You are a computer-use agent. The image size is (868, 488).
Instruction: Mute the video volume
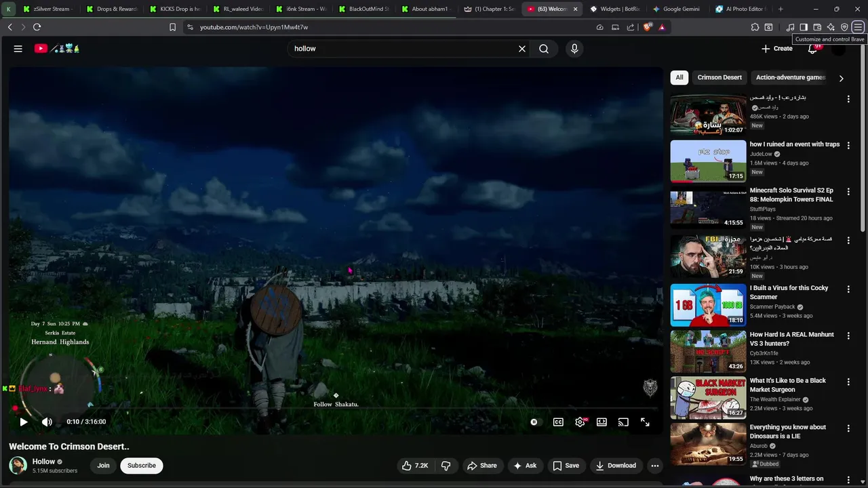(x=47, y=422)
